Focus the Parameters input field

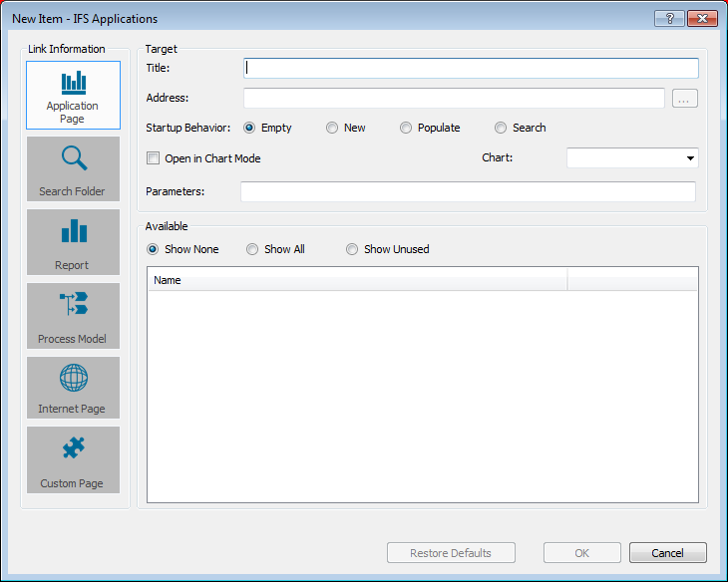tap(468, 191)
